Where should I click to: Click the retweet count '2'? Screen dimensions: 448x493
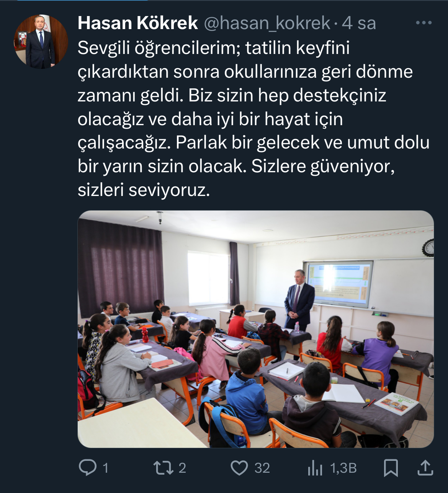(182, 468)
